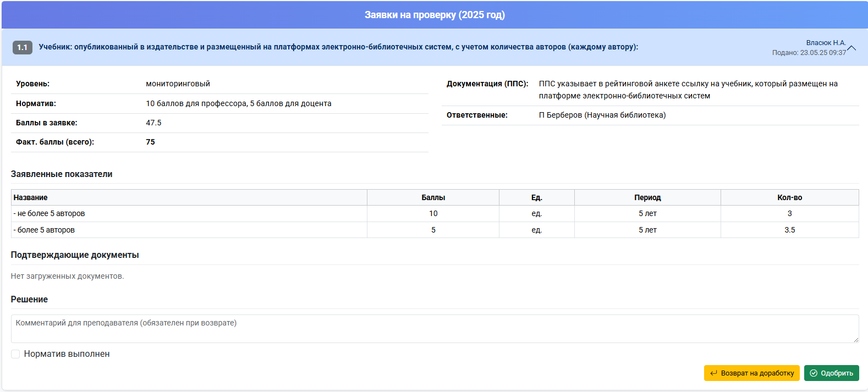Click the comment field for the teacher

pyautogui.click(x=435, y=329)
